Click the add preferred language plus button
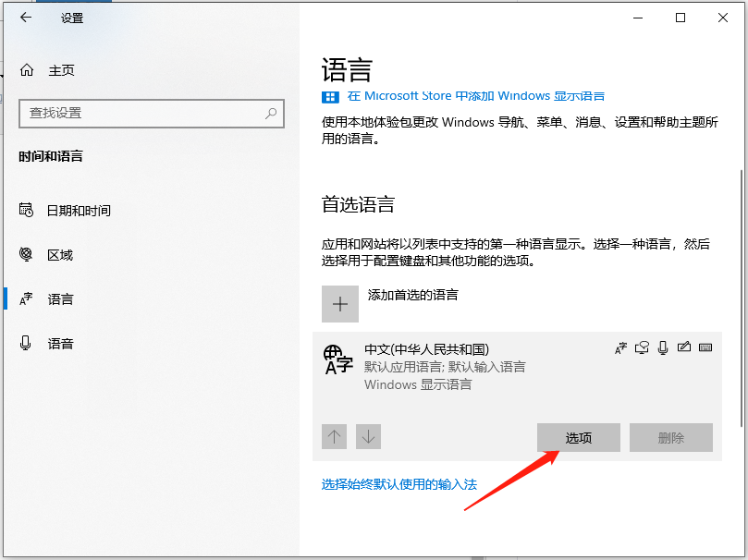This screenshot has height=560, width=748. tap(340, 304)
